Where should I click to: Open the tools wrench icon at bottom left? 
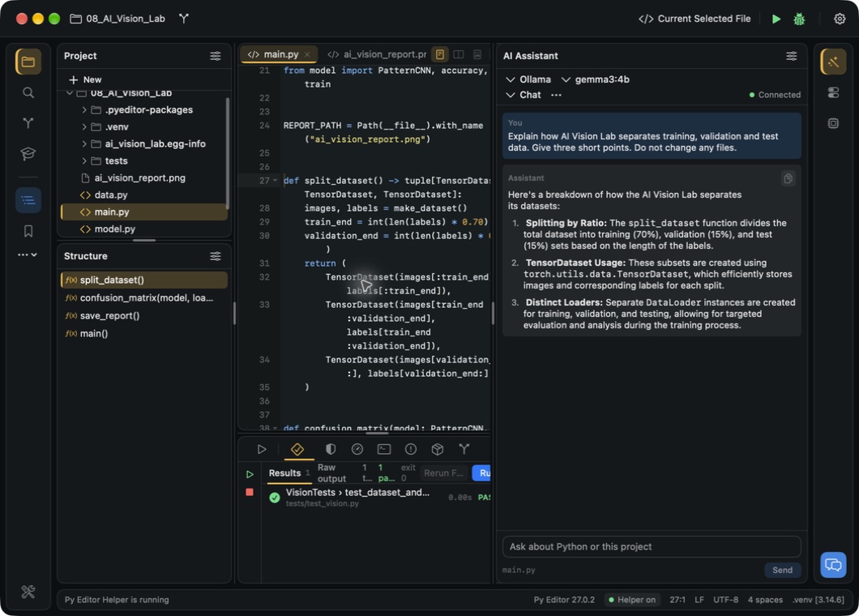(x=28, y=592)
